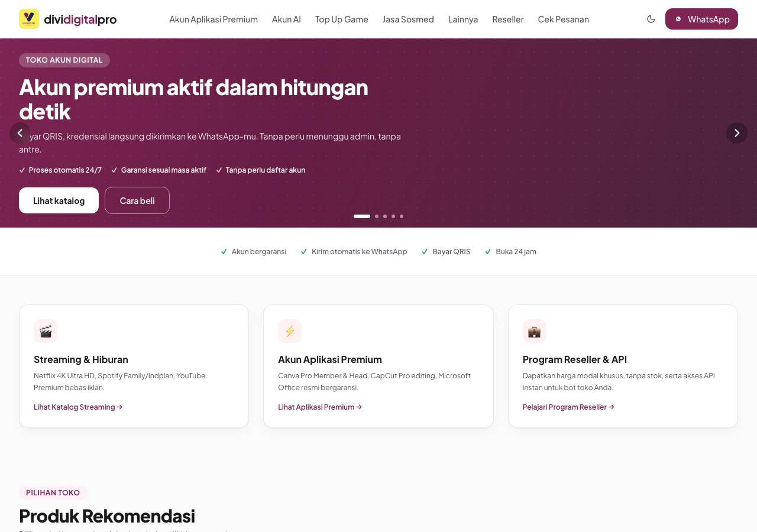
Task: Advance to next hero slide arrow
Action: [x=737, y=133]
